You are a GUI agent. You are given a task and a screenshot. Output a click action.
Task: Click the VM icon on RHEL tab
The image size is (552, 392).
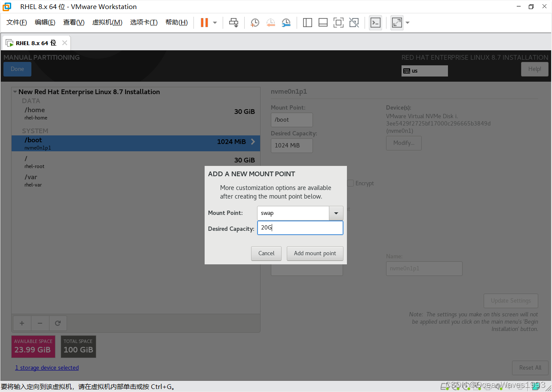coord(9,43)
